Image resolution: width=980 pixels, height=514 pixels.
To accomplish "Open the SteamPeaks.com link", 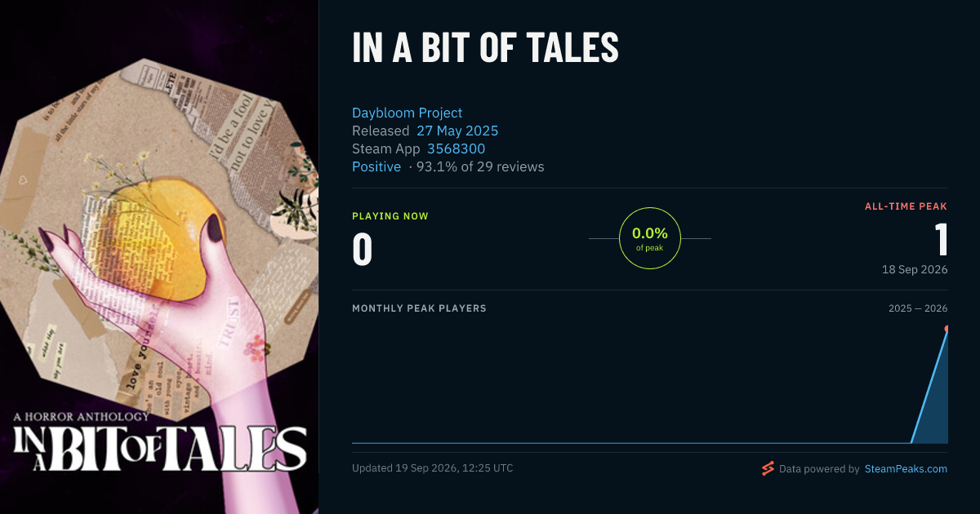I will click(906, 469).
